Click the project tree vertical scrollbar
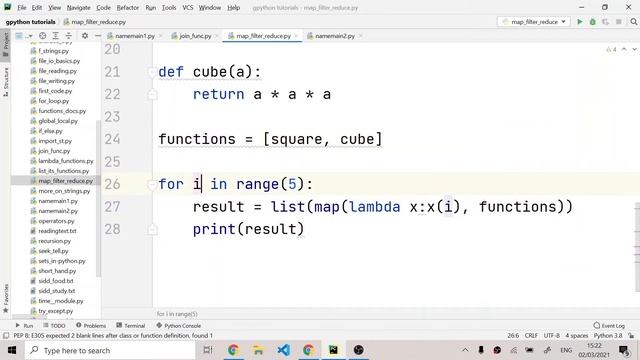640x360 pixels. (x=98, y=198)
